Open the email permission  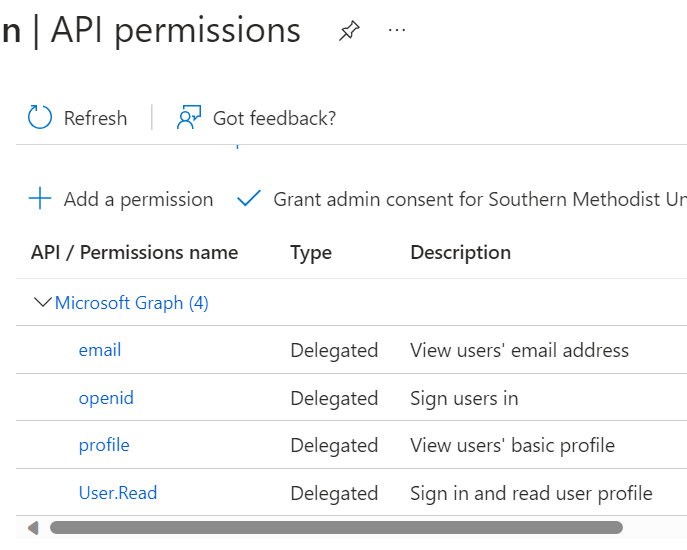click(x=100, y=350)
